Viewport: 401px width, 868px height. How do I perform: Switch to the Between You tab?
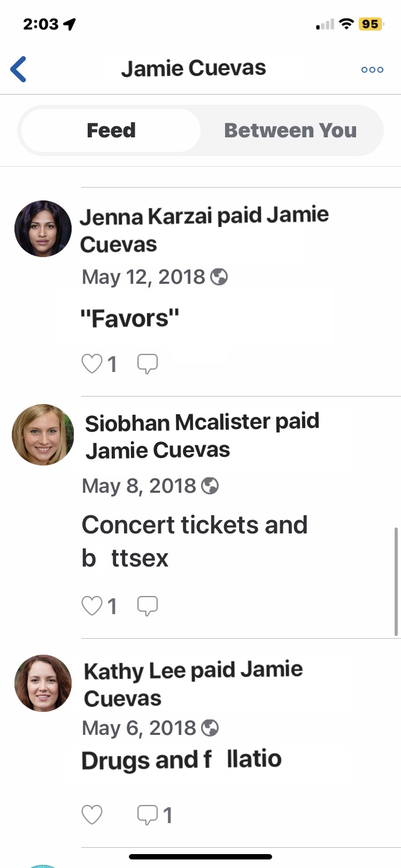[290, 130]
